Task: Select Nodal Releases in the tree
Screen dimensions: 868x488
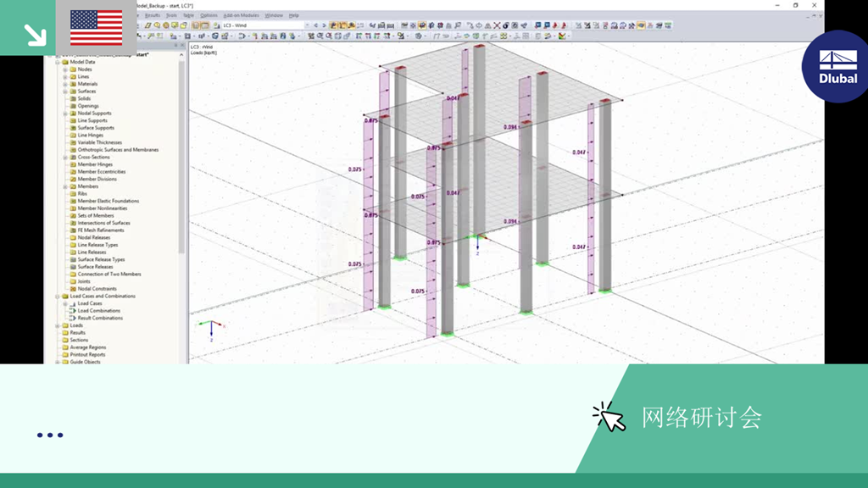Action: point(94,237)
